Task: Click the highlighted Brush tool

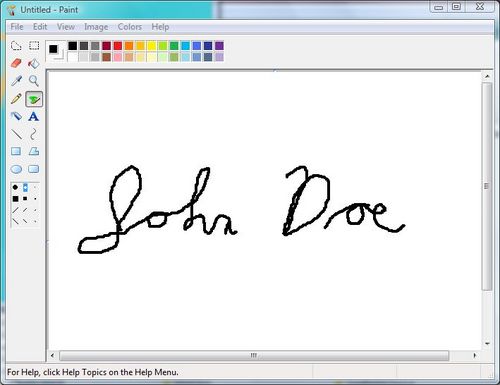Action: 34,99
